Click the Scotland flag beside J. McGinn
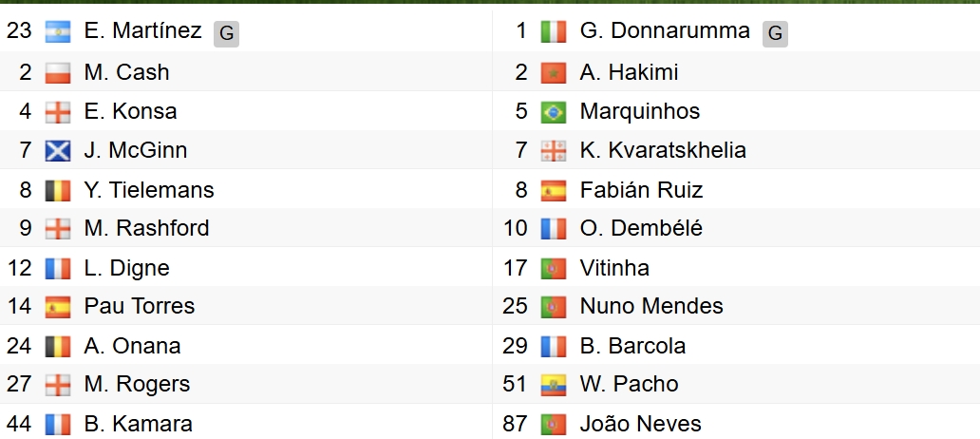The height and width of the screenshot is (439, 980). (x=58, y=150)
